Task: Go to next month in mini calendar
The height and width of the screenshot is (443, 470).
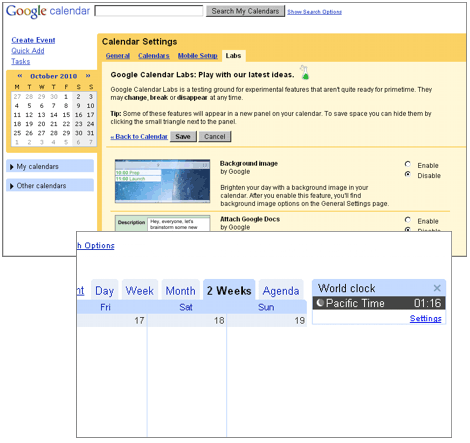Action: click(88, 76)
